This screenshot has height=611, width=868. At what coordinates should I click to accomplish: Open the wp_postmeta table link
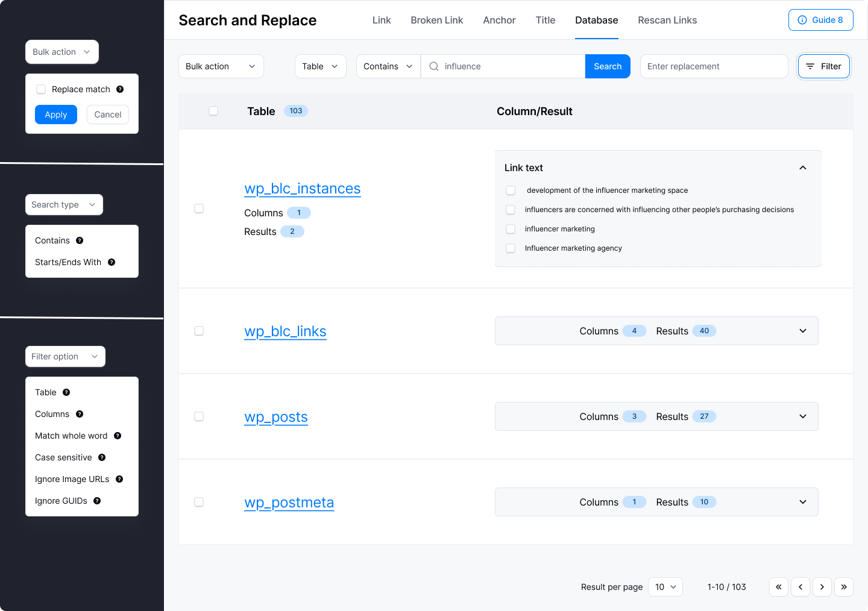(289, 503)
